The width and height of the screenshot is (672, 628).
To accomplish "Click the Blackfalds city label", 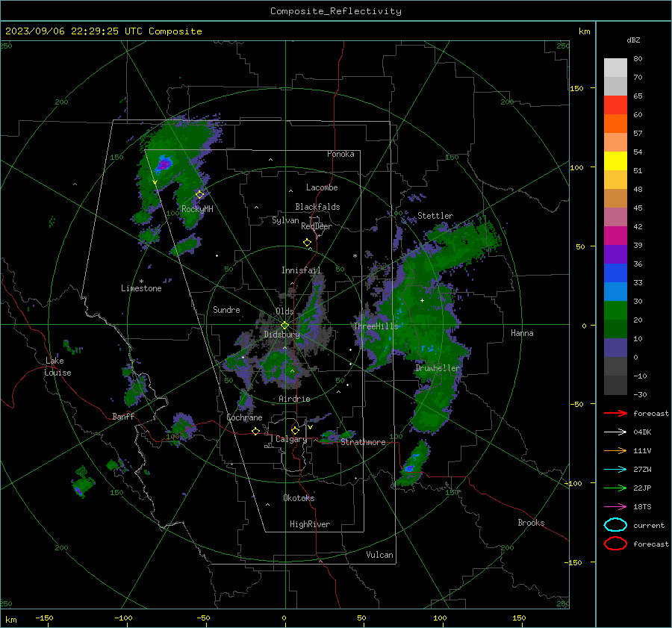I will (x=317, y=207).
